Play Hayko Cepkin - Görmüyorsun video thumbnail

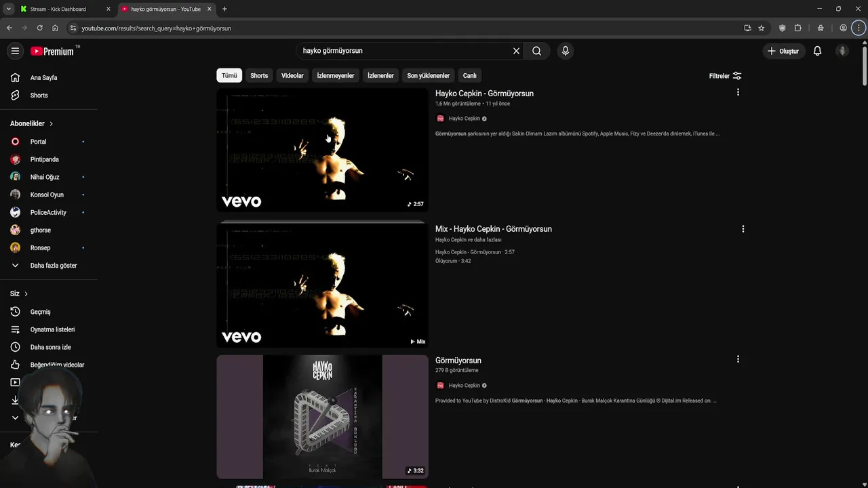click(322, 150)
